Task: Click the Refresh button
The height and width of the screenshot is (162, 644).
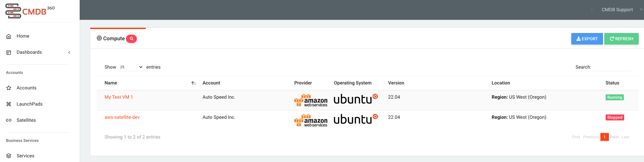Action: [621, 39]
